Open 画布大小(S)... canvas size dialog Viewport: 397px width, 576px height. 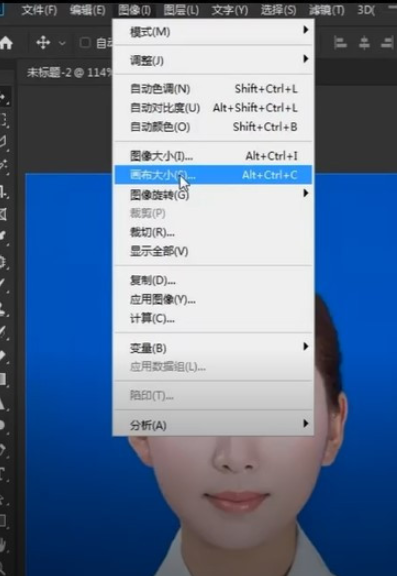[x=213, y=175]
